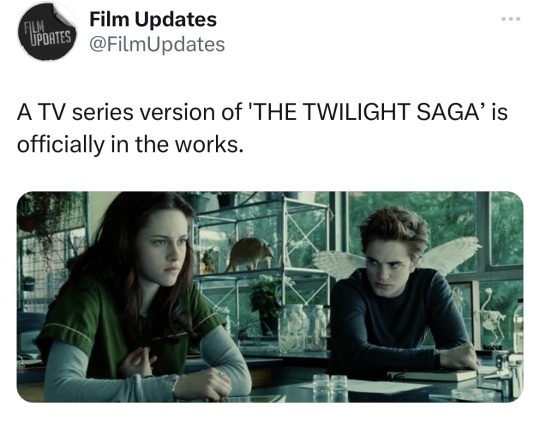Click the @FilmUpdates handle
The image size is (540, 434).
(x=157, y=45)
